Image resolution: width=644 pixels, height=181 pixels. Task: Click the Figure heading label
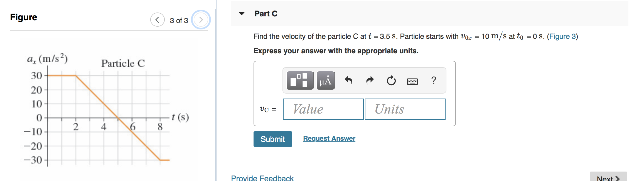tap(23, 17)
